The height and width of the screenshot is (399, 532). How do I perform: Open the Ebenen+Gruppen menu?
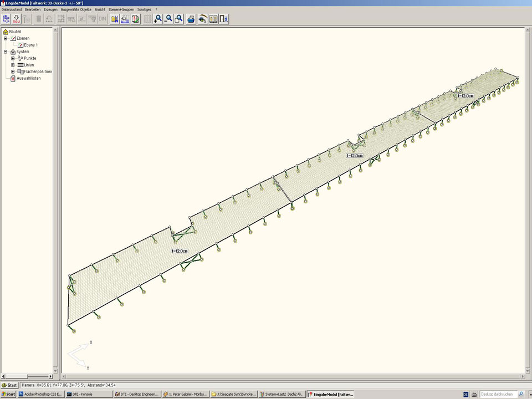121,9
